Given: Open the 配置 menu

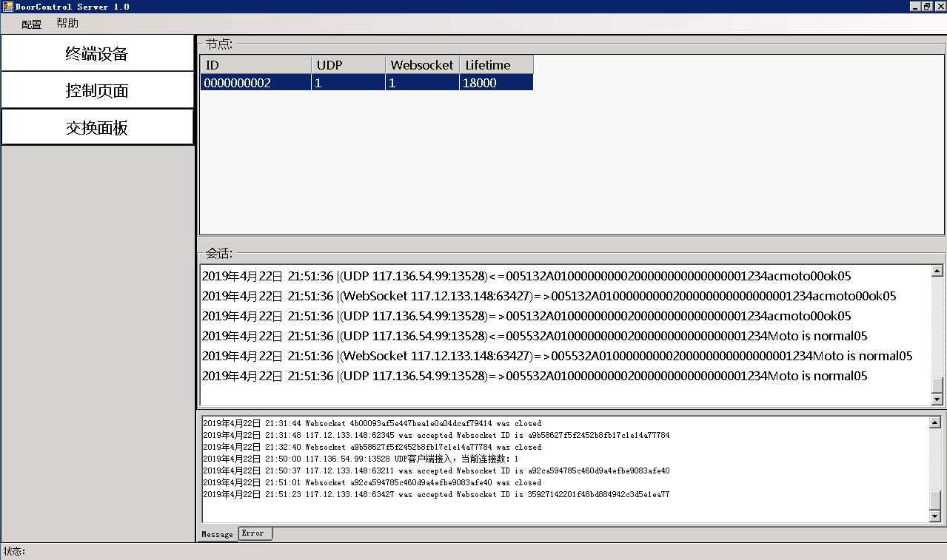Looking at the screenshot, I should pos(32,24).
